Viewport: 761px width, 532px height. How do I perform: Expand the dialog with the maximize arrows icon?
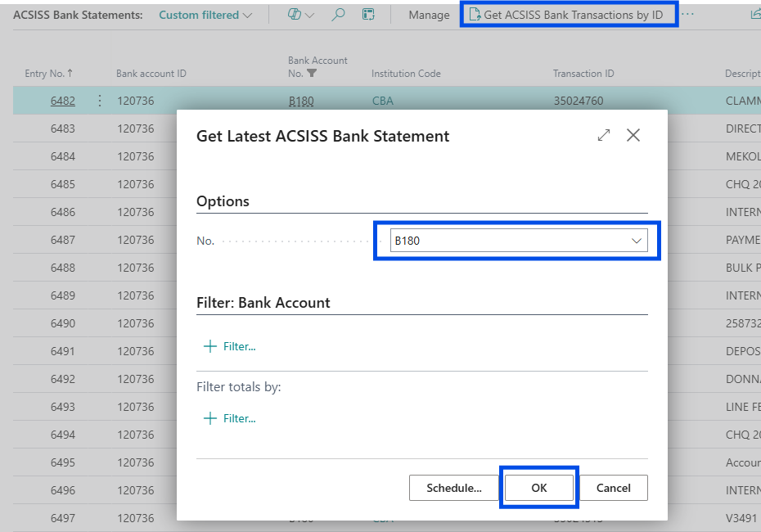click(x=604, y=136)
